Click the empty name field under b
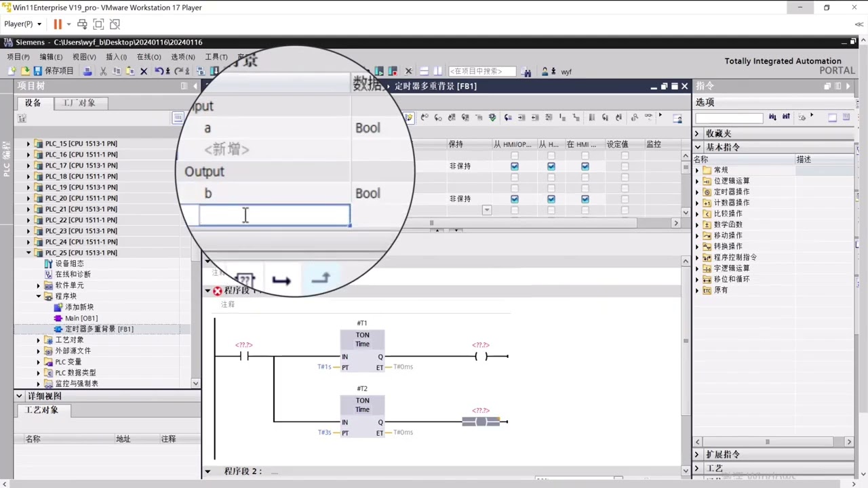Viewport: 868px width, 488px height. (275, 215)
